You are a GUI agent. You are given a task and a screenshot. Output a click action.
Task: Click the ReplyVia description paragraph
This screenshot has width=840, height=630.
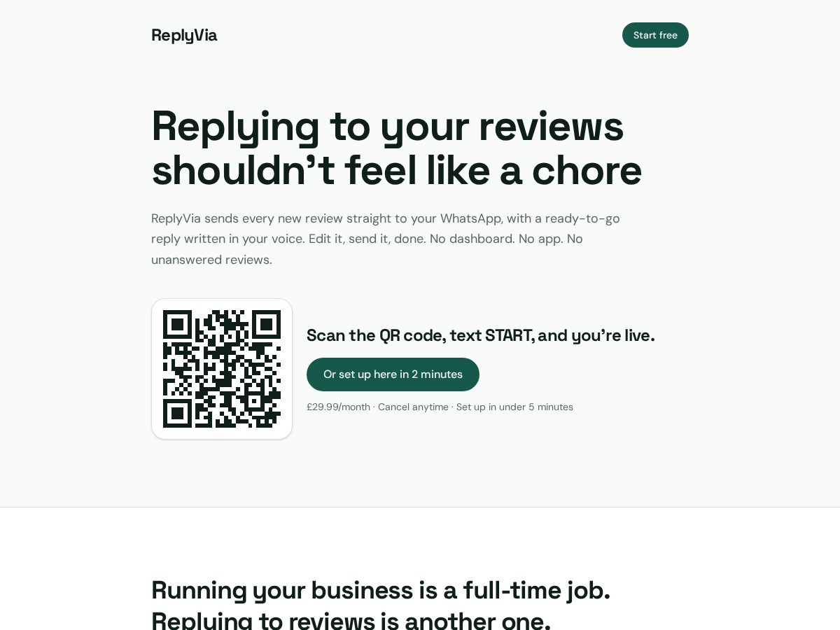386,239
